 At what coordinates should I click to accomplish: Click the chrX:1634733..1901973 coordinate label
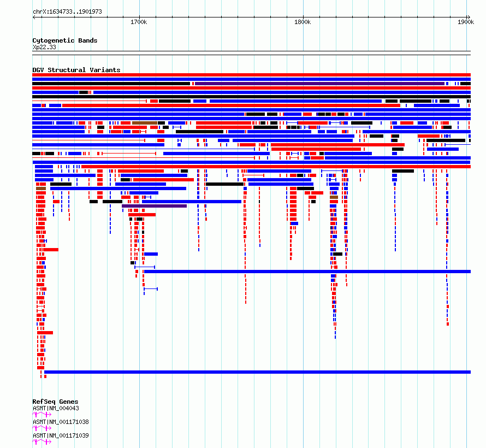[x=67, y=11]
